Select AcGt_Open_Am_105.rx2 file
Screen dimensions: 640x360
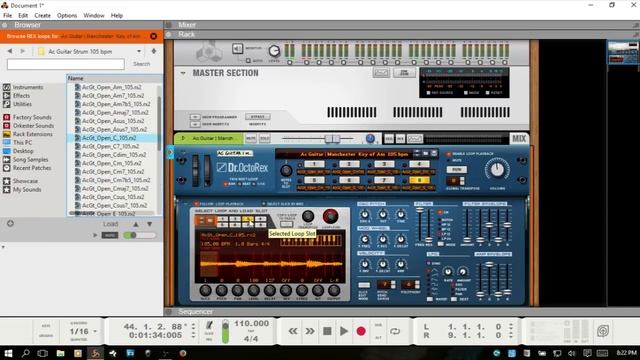(x=112, y=87)
